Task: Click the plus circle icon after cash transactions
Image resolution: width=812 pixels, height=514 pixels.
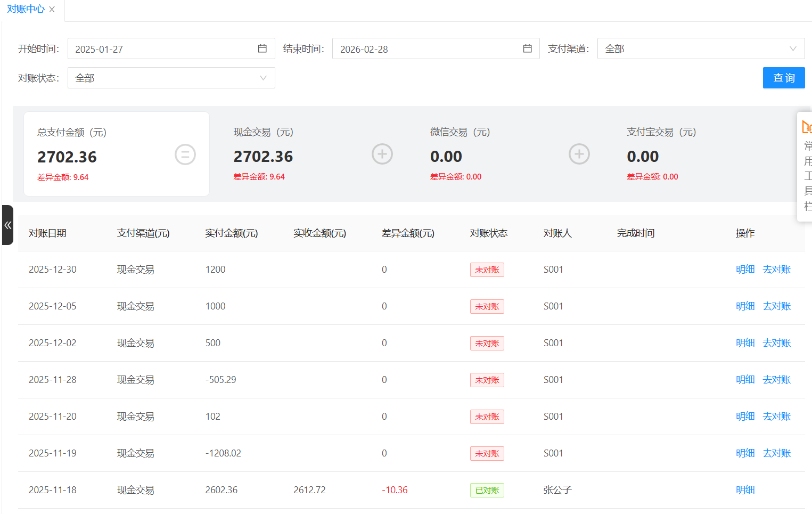Action: pos(382,154)
